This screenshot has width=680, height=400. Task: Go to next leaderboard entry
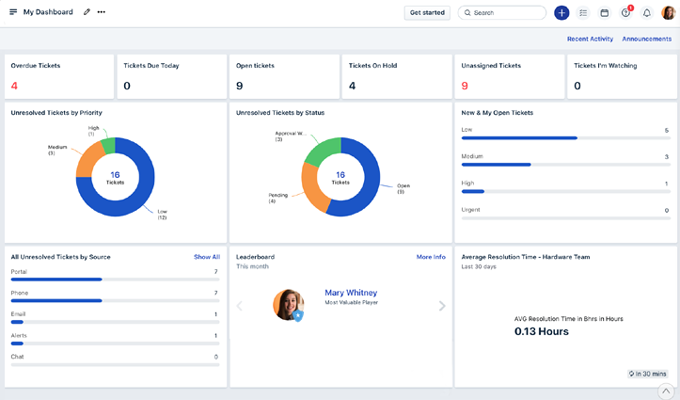coord(442,306)
